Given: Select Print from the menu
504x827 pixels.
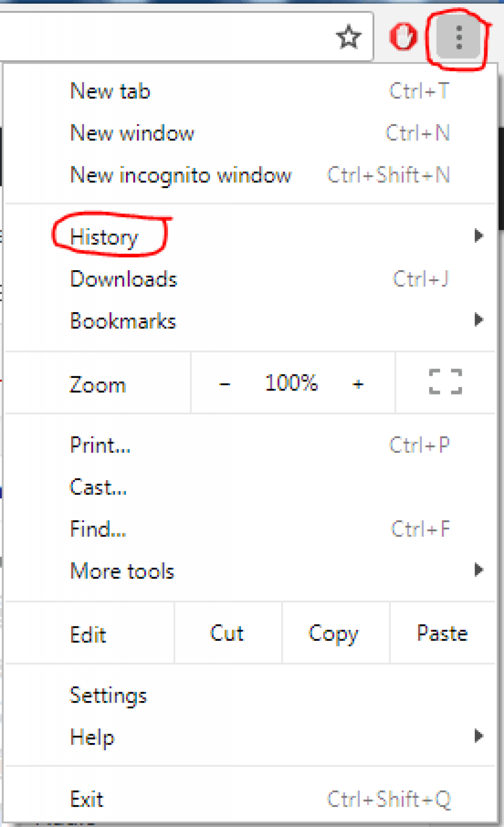Looking at the screenshot, I should [x=100, y=445].
